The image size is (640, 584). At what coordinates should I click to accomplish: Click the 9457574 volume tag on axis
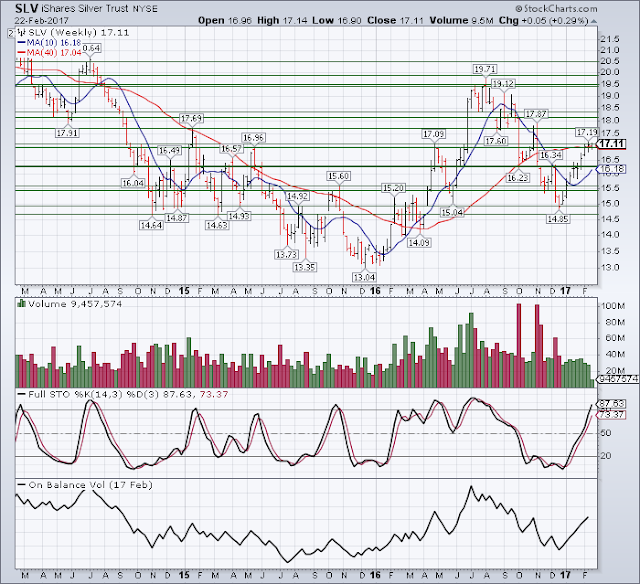pos(618,379)
